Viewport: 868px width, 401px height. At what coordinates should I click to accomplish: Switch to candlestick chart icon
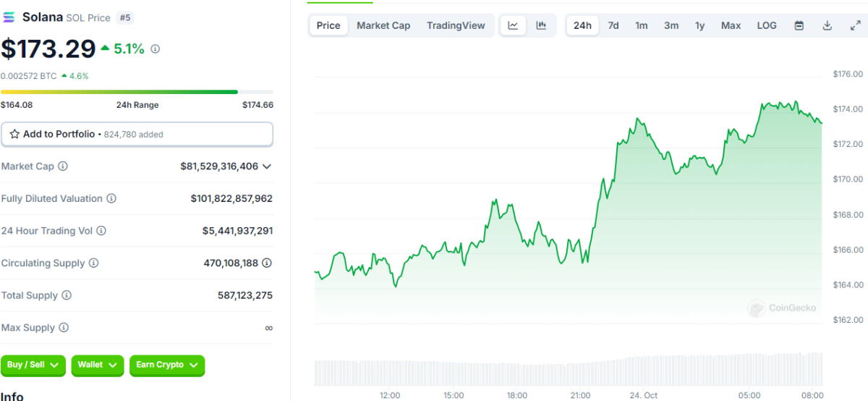pos(541,25)
